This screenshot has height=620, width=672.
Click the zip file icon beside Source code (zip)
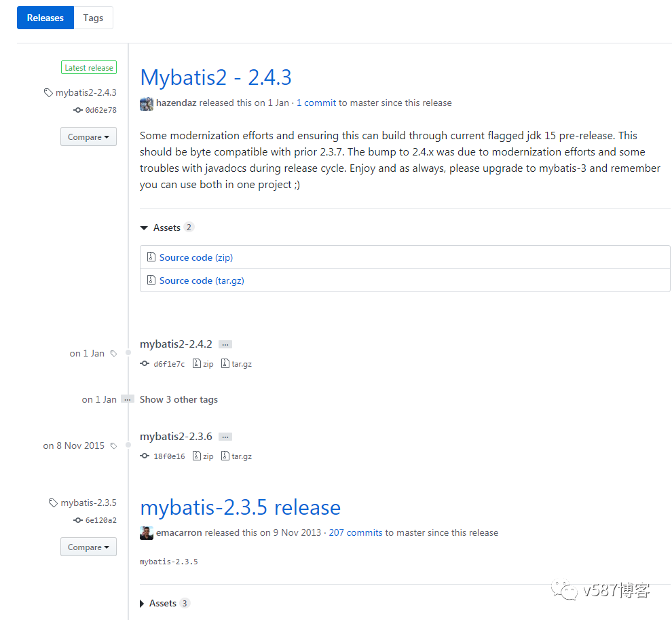[x=151, y=257]
